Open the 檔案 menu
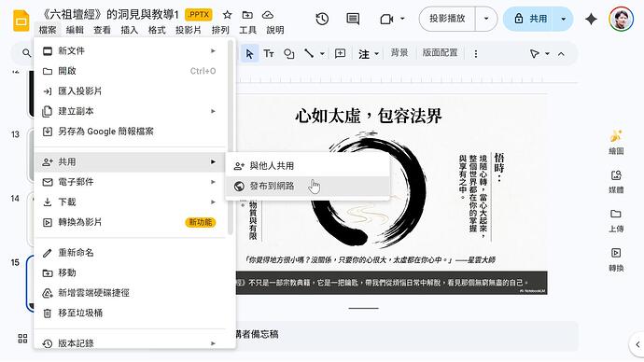Viewport: 644px width, 362px height. (48, 30)
